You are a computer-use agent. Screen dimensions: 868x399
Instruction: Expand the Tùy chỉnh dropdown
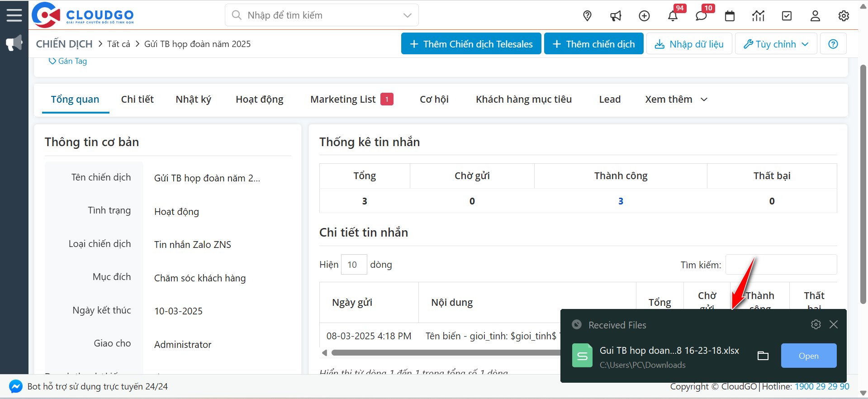(776, 44)
